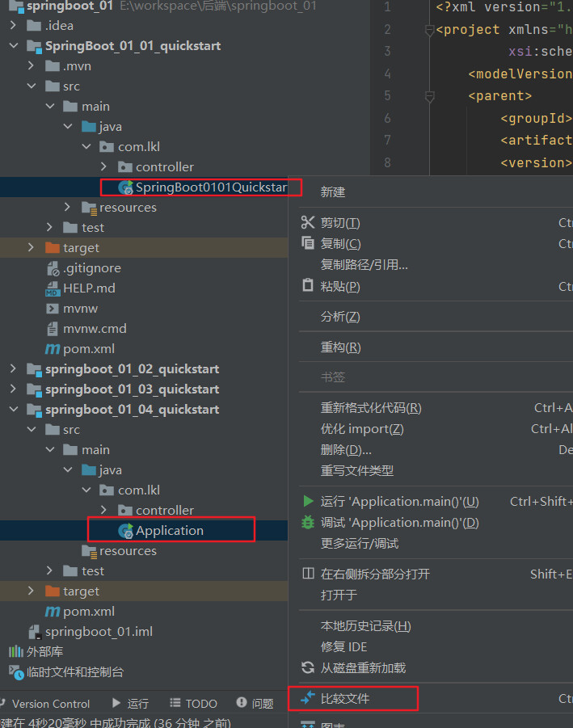
Task: Open the TODO tool window
Action: [194, 704]
